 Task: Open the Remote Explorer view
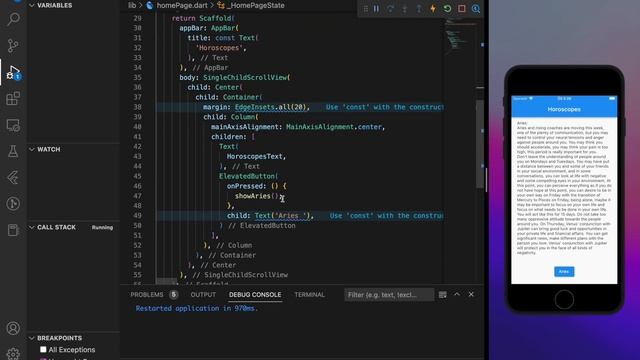pos(13,125)
